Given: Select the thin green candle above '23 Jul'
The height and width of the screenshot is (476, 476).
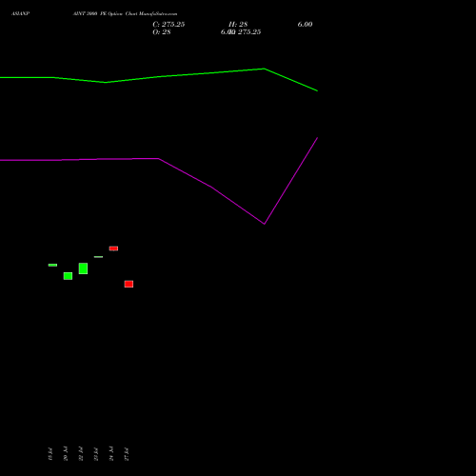Looking at the screenshot, I should [98, 257].
